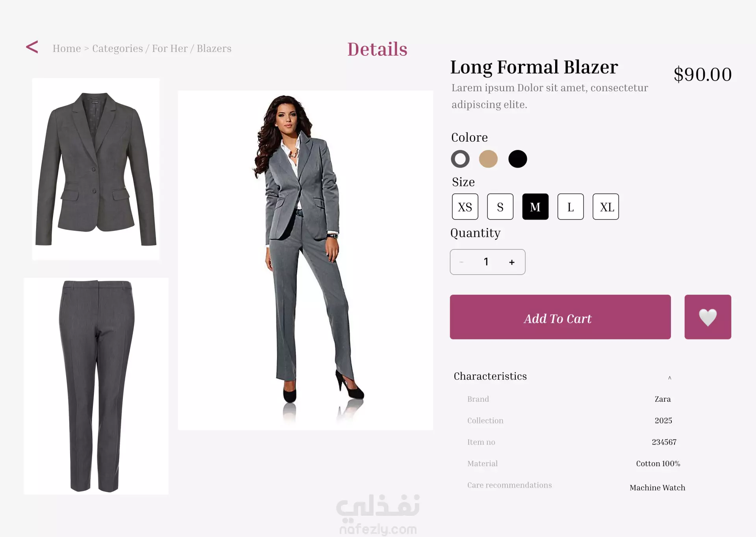Pick the black color swatch
This screenshot has height=537, width=756.
[x=517, y=159]
